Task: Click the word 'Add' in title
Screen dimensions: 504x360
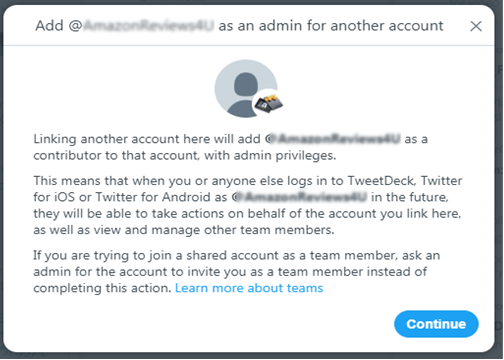Action: point(49,26)
